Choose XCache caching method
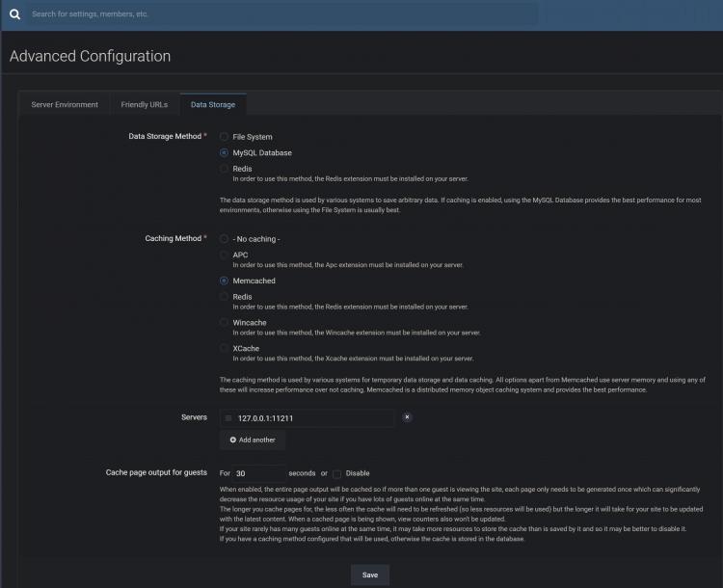 coord(225,348)
